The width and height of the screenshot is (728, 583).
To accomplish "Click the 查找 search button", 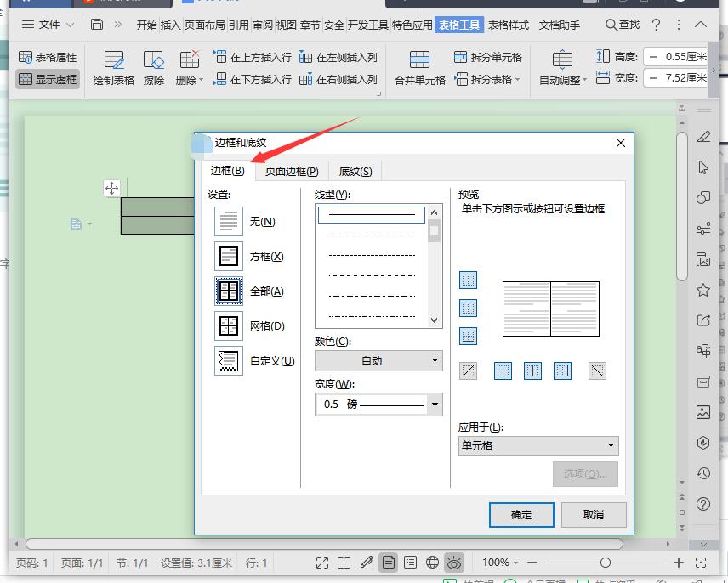I will point(623,25).
